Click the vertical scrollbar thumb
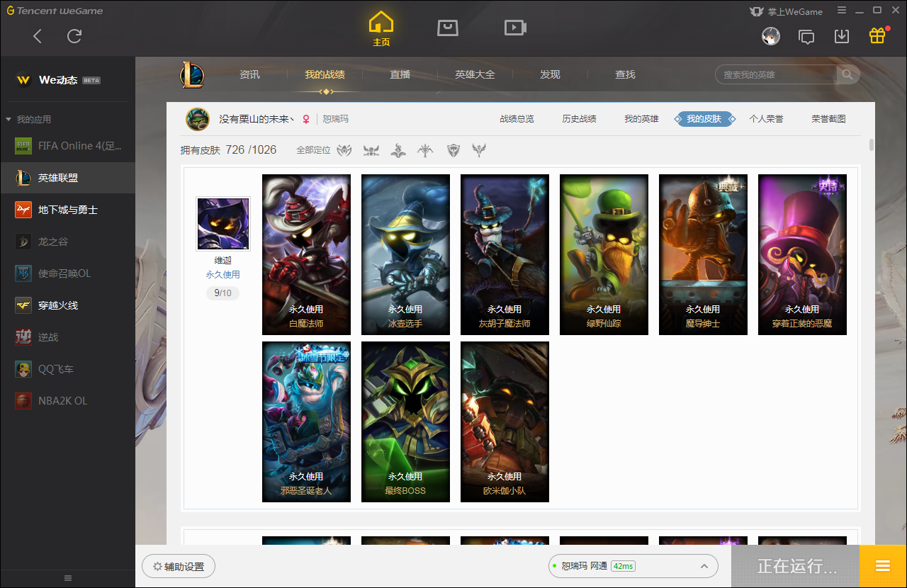The width and height of the screenshot is (907, 588). click(871, 145)
